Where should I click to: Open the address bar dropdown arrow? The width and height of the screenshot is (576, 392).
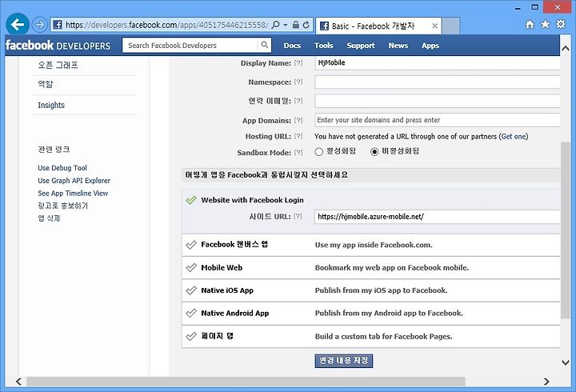point(285,25)
